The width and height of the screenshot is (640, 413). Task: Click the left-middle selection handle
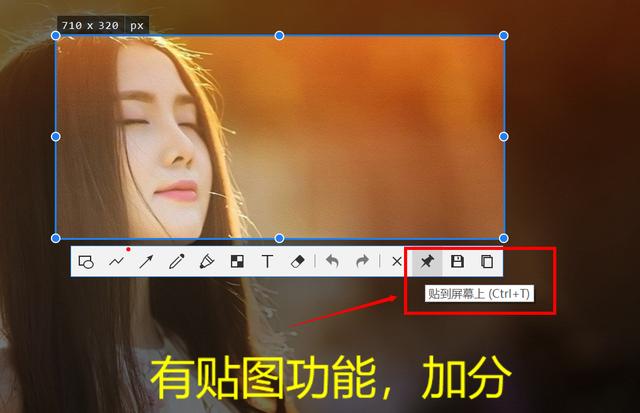tap(56, 137)
